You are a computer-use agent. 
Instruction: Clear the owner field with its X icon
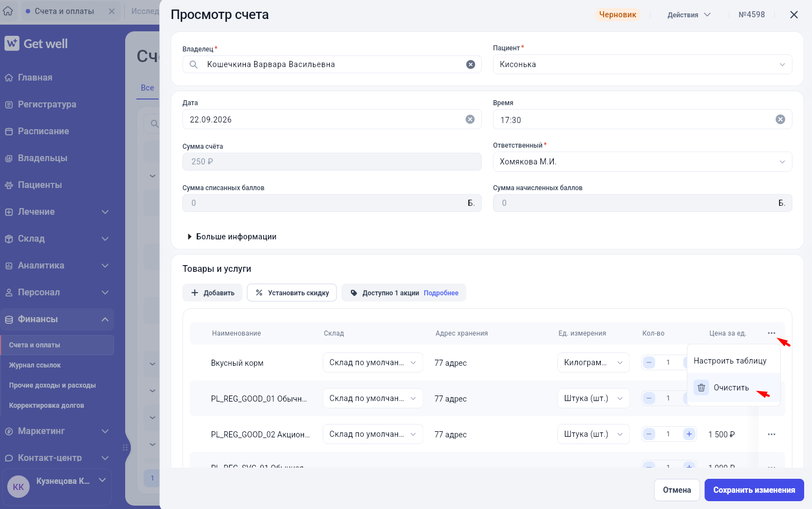(x=471, y=64)
